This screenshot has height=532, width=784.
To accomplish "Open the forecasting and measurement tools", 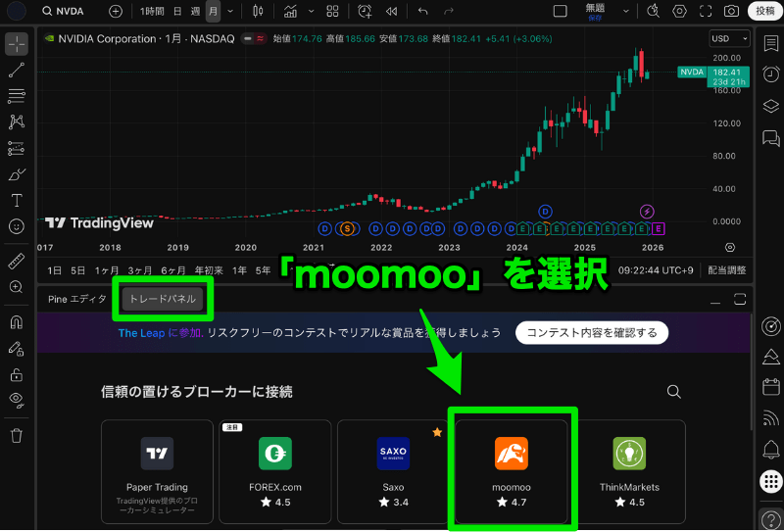I will coord(17,148).
